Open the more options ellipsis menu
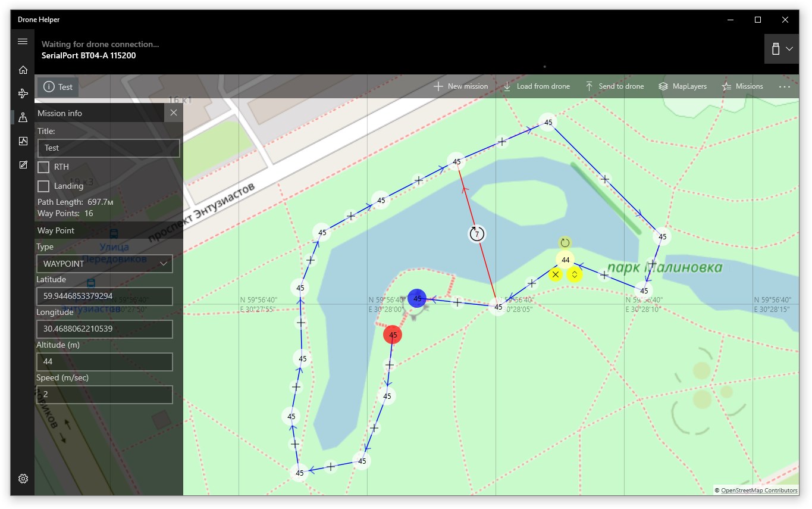This screenshot has height=509, width=812. [x=784, y=86]
